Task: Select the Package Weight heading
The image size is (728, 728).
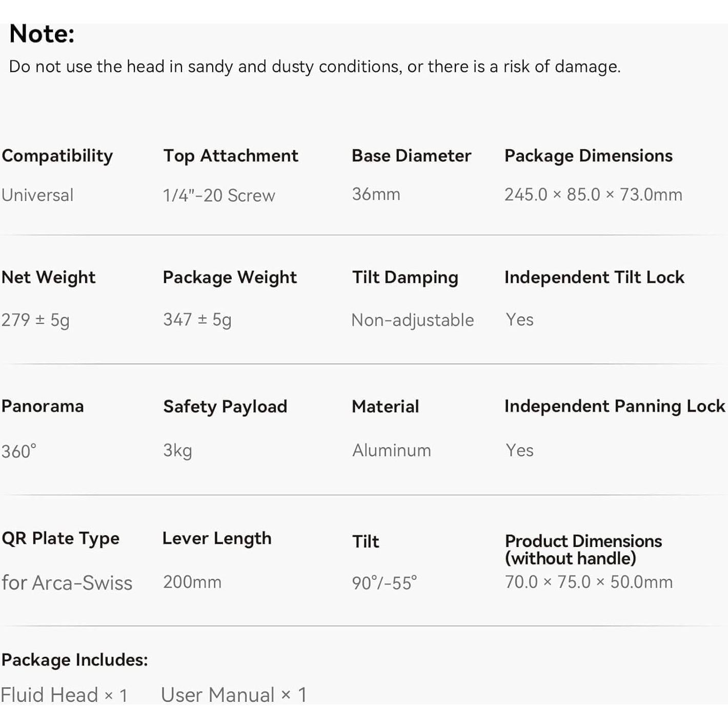Action: pos(230,277)
